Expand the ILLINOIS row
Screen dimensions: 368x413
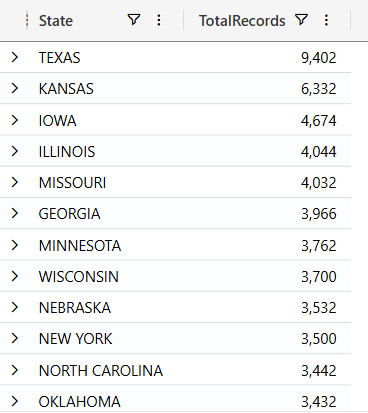click(x=14, y=151)
